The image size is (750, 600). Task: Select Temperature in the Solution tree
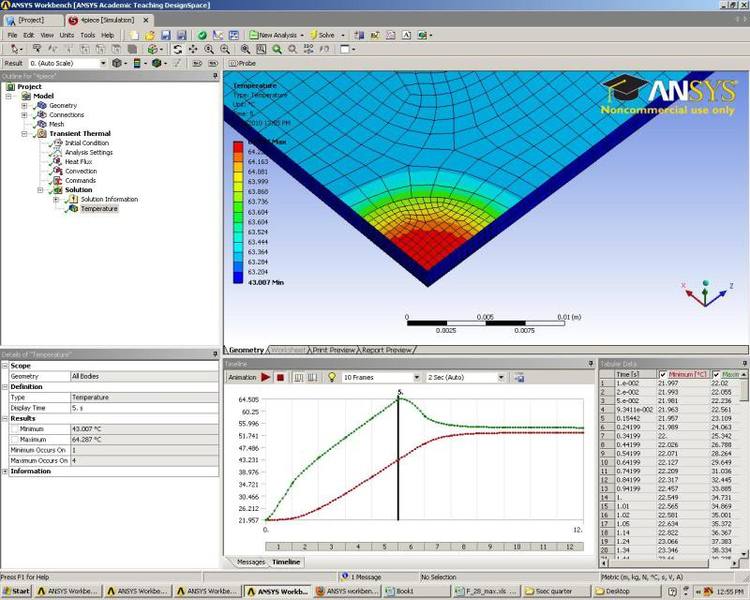pyautogui.click(x=99, y=209)
